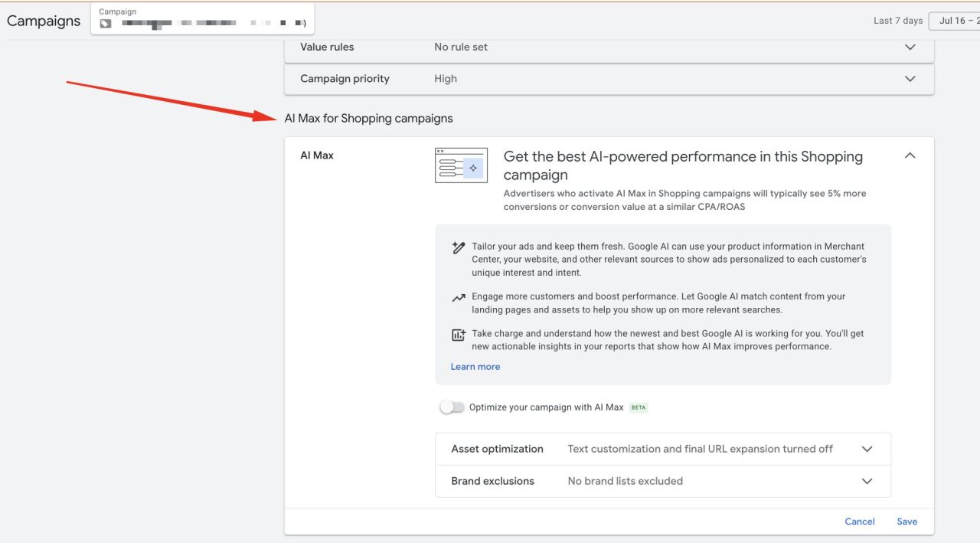Click the 'Last 7 days' label
This screenshot has height=543, width=980.
coord(898,21)
